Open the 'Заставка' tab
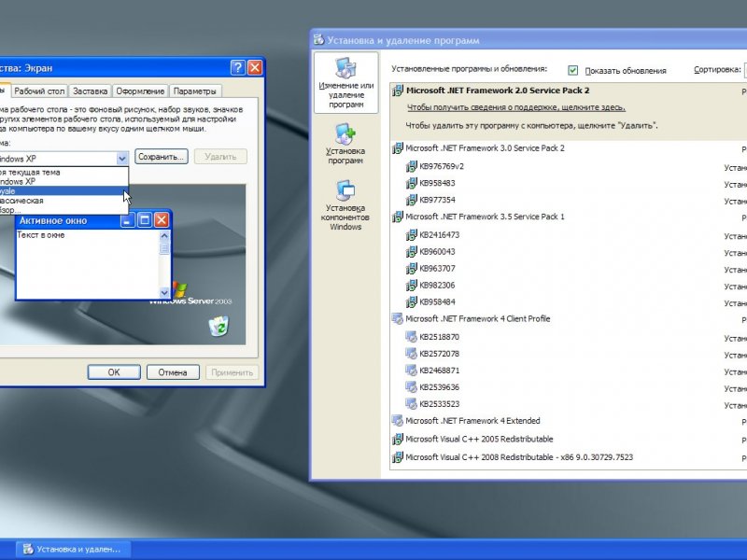The image size is (747, 560). coord(90,91)
